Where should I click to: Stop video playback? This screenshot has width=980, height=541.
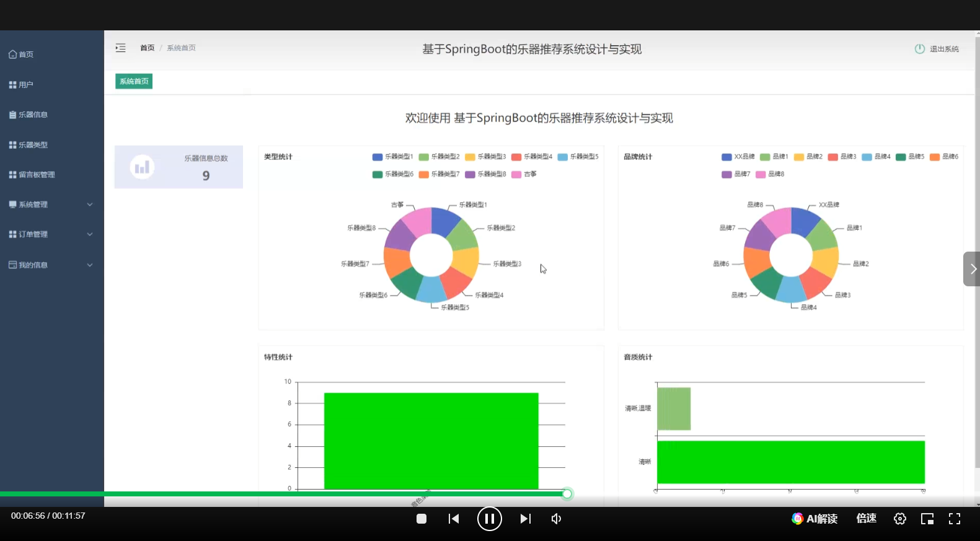coord(422,519)
